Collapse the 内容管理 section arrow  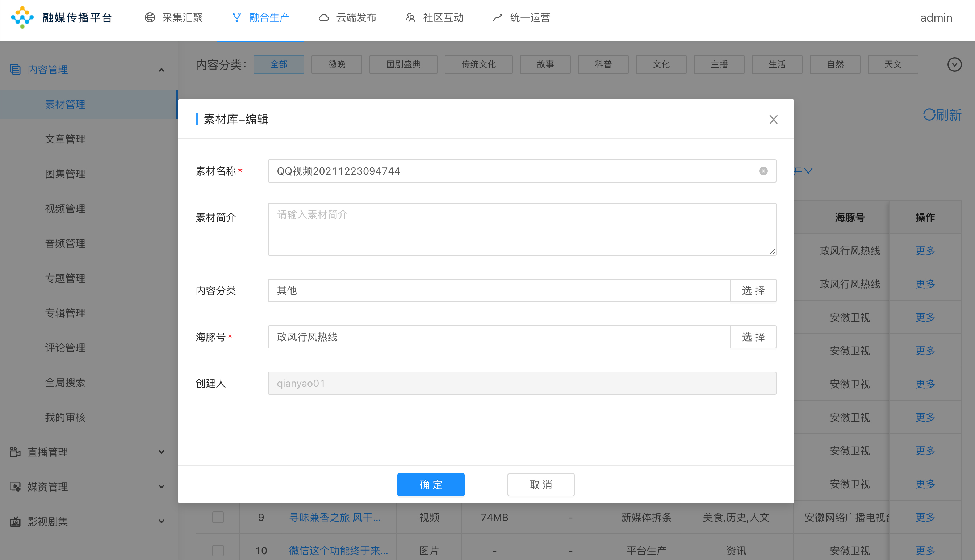(x=162, y=70)
